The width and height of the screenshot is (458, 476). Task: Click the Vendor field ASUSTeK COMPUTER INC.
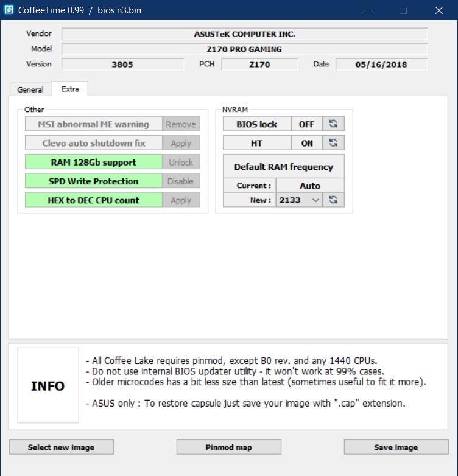tap(244, 33)
